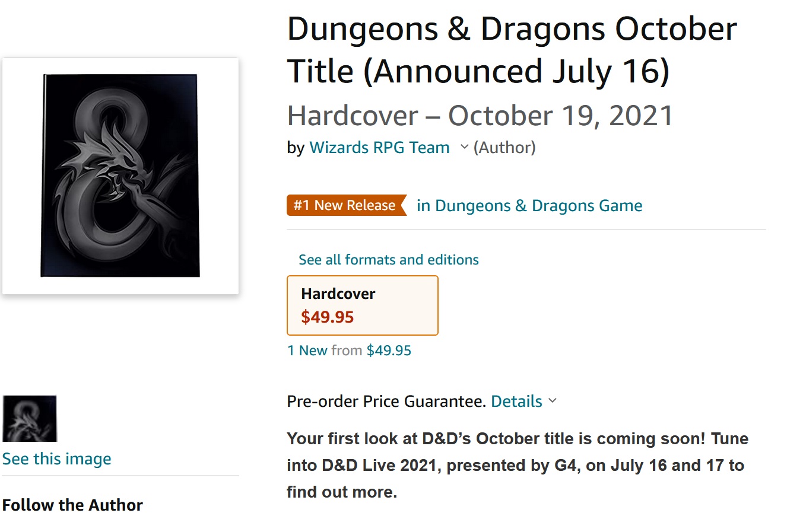Click the '(Author)' role label
The height and width of the screenshot is (532, 787).
pyautogui.click(x=504, y=147)
